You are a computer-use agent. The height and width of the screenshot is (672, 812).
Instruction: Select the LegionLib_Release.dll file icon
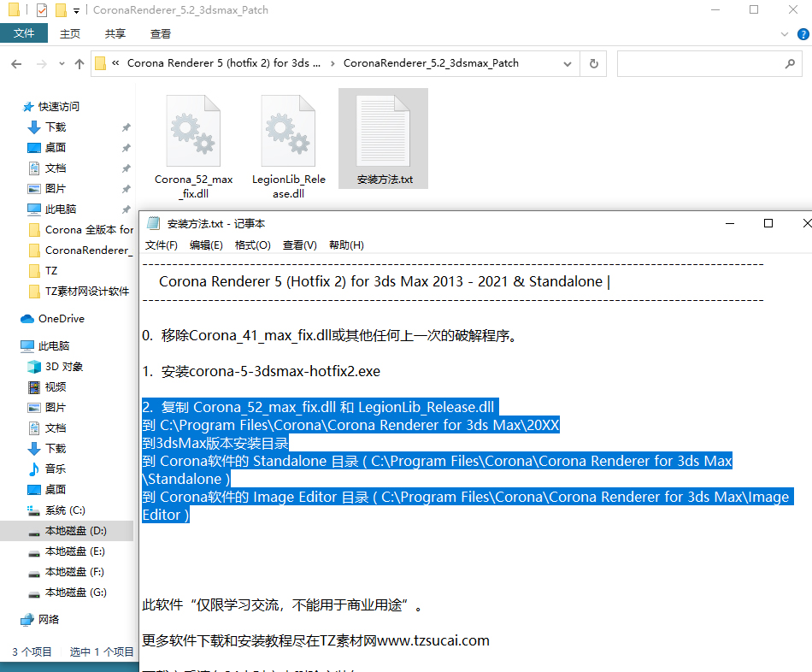point(288,131)
